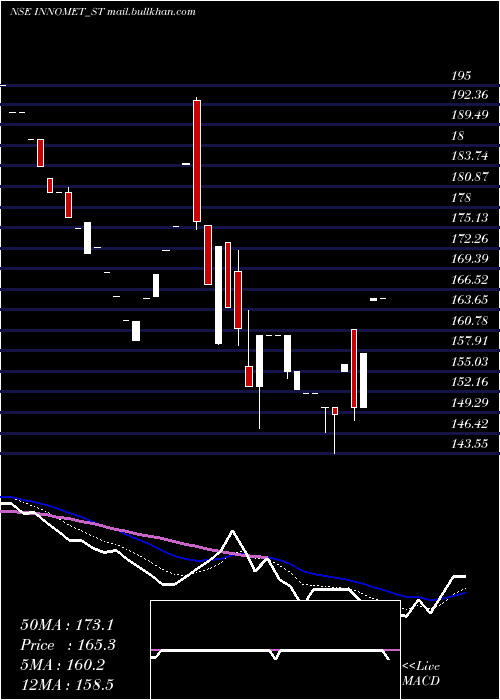Click inside the MACD inset panel
This screenshot has height=700, width=500.
click(x=275, y=650)
